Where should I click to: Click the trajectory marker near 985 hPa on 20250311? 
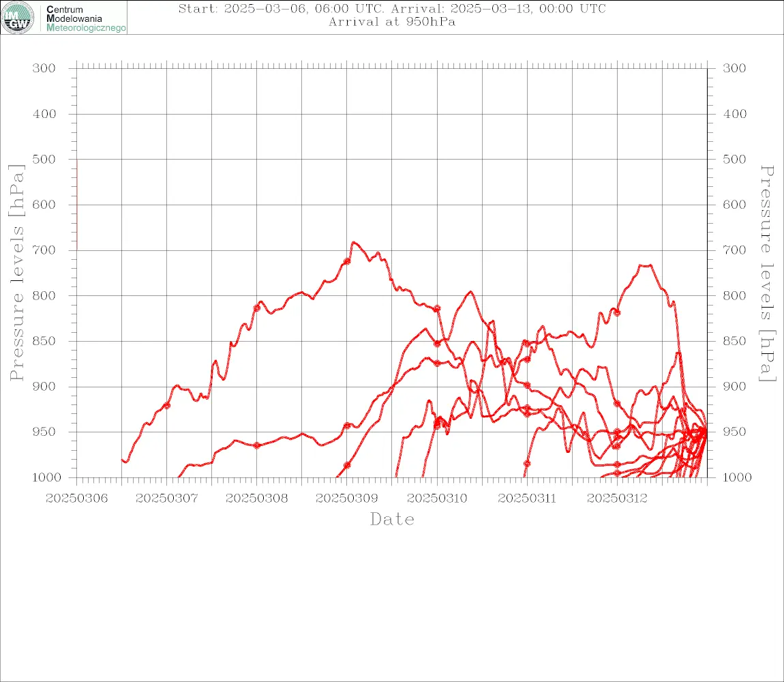click(x=527, y=464)
